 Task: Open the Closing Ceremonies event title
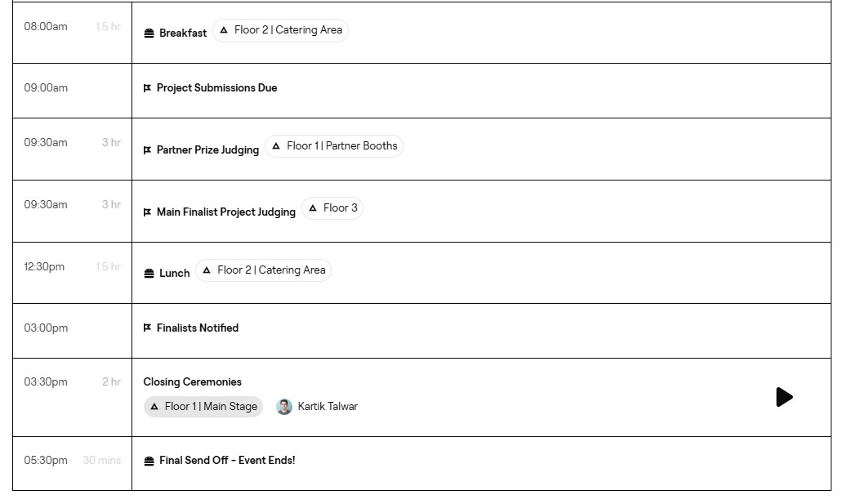(192, 382)
